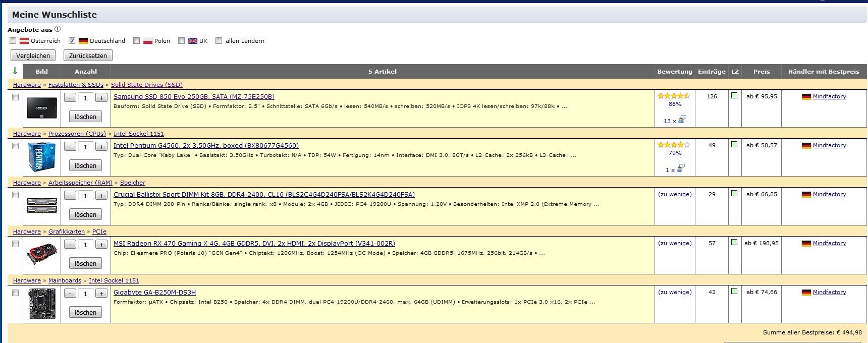
Task: Select the Gigabyte GA-B250M-DS3H row checkbox
Action: [15, 293]
